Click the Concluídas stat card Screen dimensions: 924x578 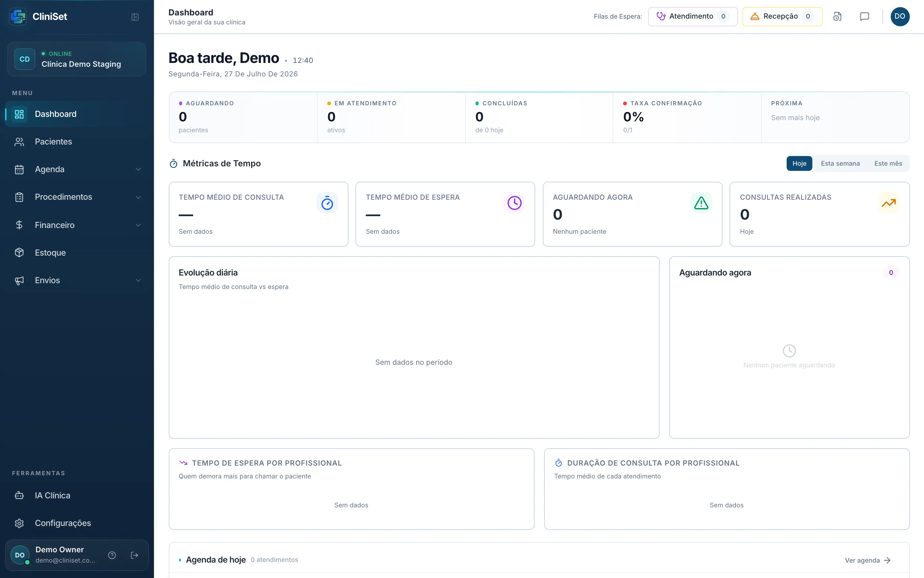(x=539, y=117)
